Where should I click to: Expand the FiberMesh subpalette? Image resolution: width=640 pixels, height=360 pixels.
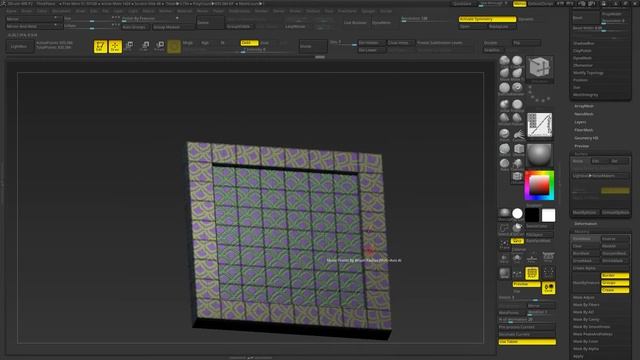pyautogui.click(x=584, y=130)
